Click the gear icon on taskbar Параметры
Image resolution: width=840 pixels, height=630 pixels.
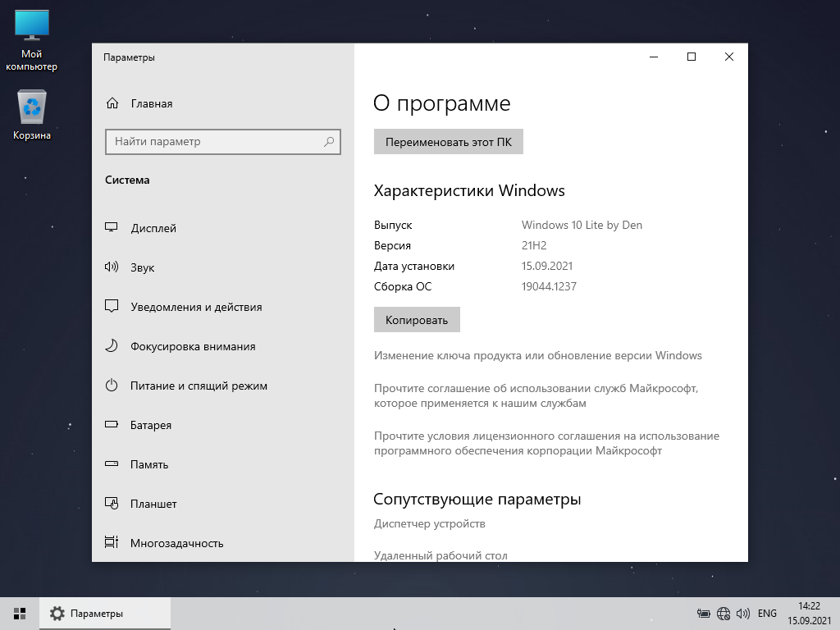point(57,614)
